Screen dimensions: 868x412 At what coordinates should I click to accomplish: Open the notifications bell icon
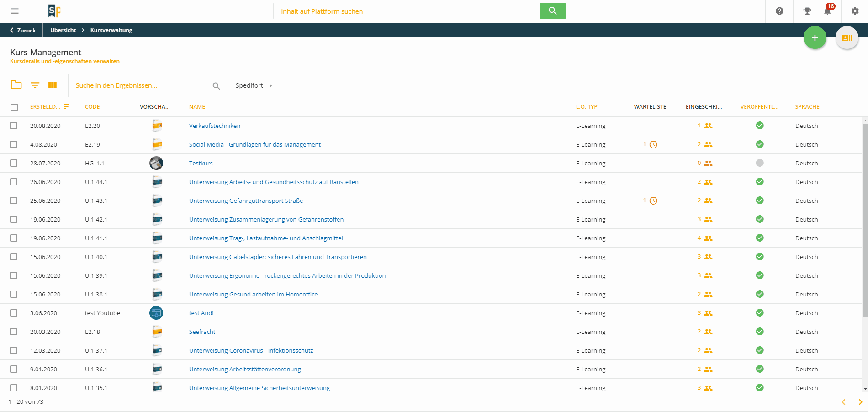click(x=827, y=11)
